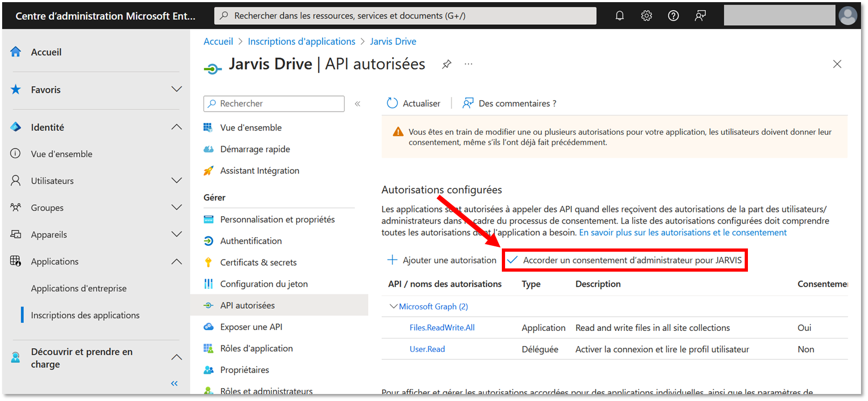Click Ajouter une autorisation
Image resolution: width=868 pixels, height=401 pixels.
click(442, 260)
